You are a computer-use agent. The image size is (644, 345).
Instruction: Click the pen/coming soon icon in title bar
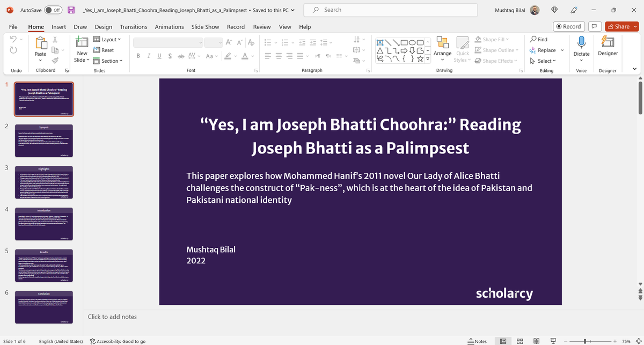(x=574, y=10)
